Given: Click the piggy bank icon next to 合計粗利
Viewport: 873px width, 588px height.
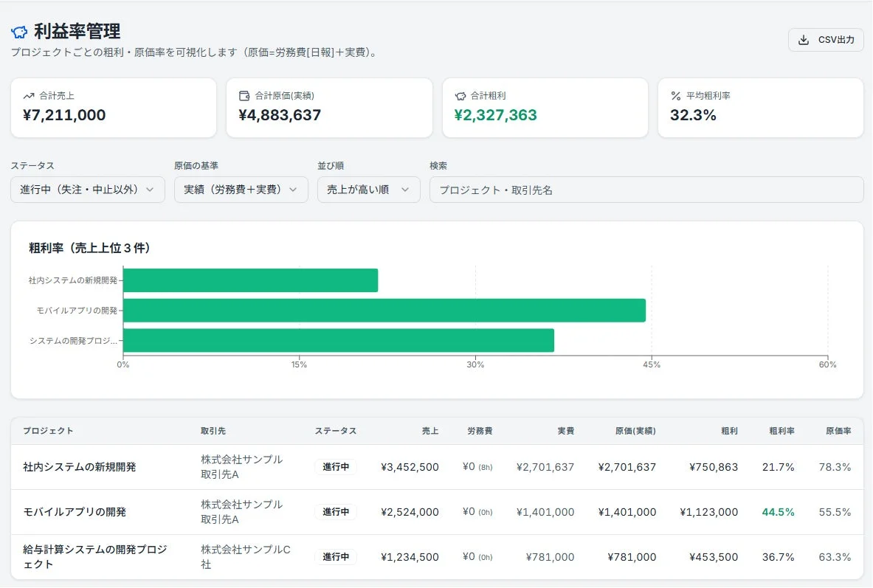Looking at the screenshot, I should [460, 96].
